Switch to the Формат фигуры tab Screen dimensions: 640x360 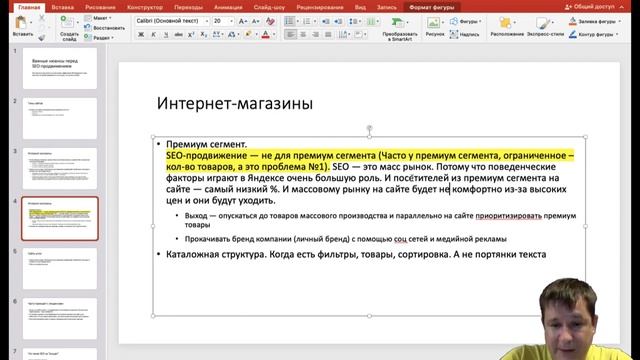coord(432,7)
